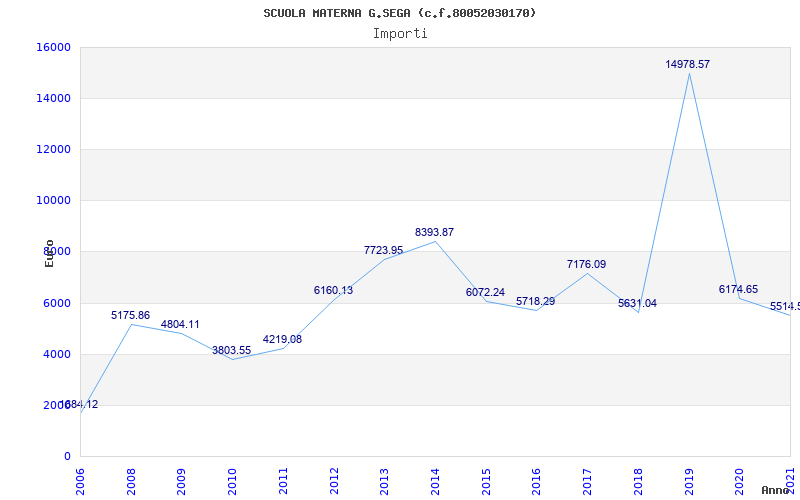
Task: Click the 6160.13 data label
Action: click(x=333, y=290)
